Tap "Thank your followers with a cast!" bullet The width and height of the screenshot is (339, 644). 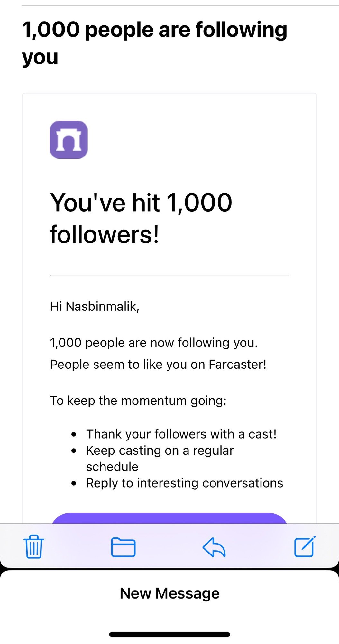181,434
